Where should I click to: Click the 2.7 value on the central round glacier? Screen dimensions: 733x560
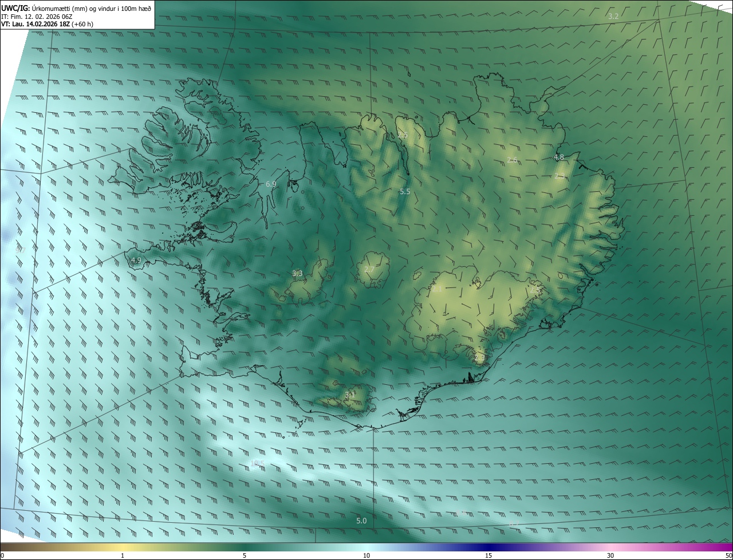(x=369, y=269)
